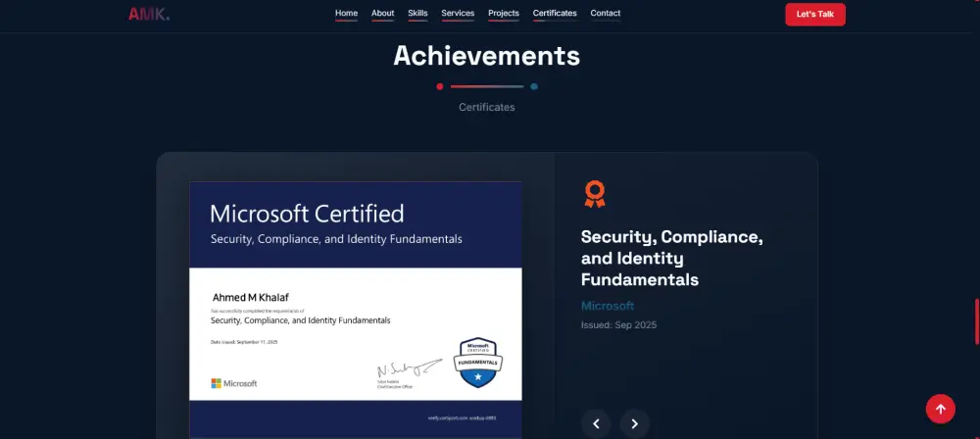The height and width of the screenshot is (439, 980).
Task: Open the Skills nav item
Action: tap(417, 13)
